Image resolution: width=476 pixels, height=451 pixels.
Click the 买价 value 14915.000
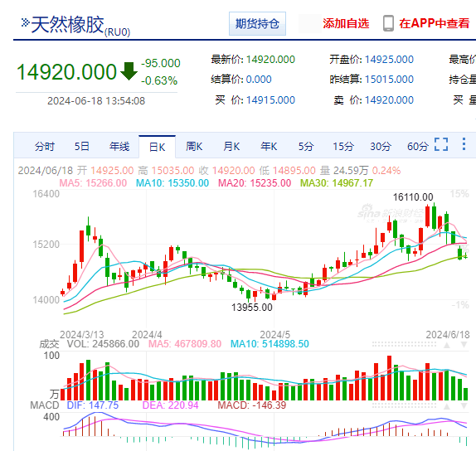(270, 100)
